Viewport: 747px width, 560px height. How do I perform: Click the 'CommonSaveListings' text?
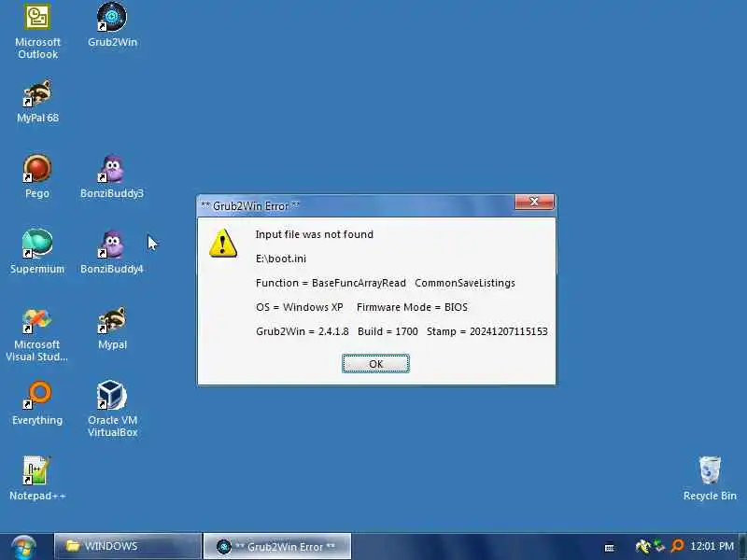tap(465, 283)
